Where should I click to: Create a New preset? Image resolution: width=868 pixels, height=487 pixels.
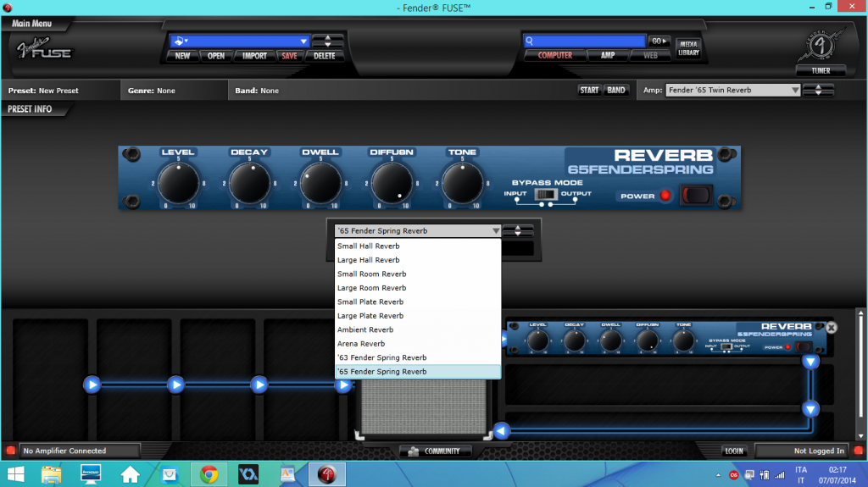pos(182,56)
